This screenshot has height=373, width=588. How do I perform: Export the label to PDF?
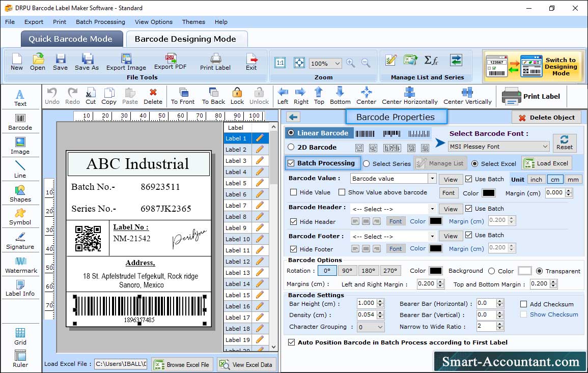(x=170, y=61)
